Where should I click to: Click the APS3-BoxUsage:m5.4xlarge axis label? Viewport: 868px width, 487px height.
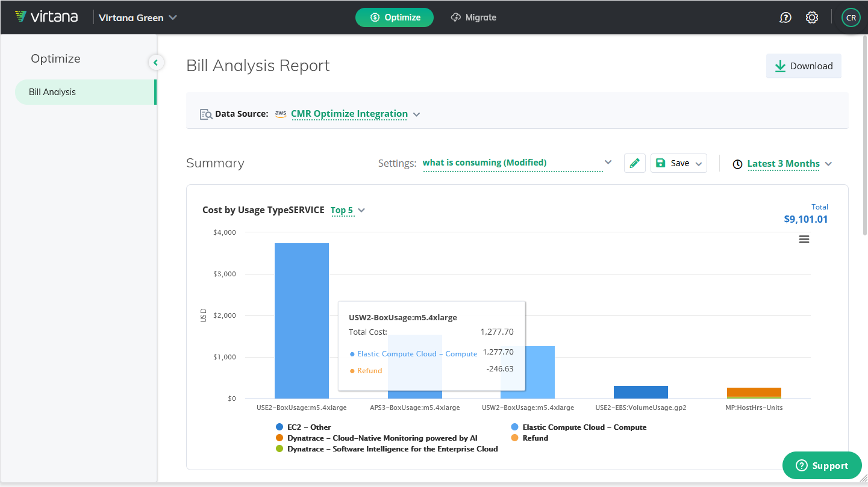coord(414,408)
